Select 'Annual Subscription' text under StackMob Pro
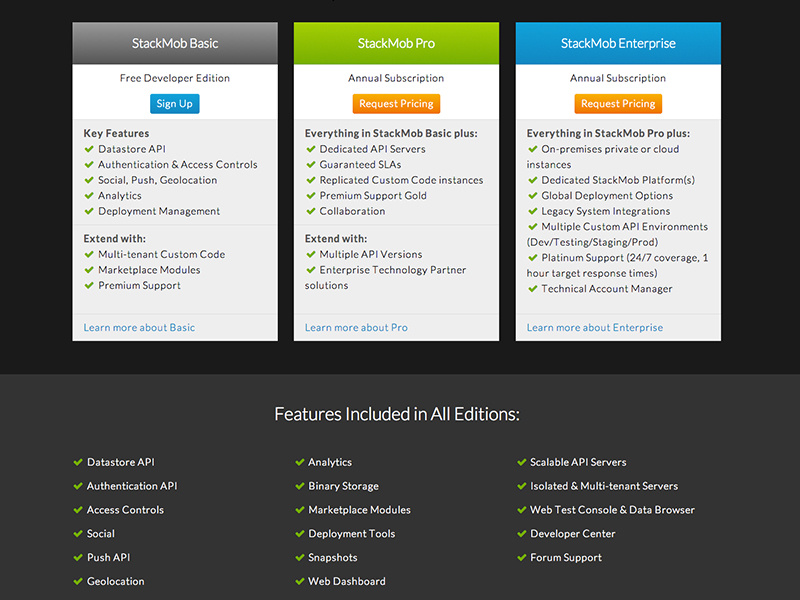Image resolution: width=800 pixels, height=600 pixels. (396, 78)
